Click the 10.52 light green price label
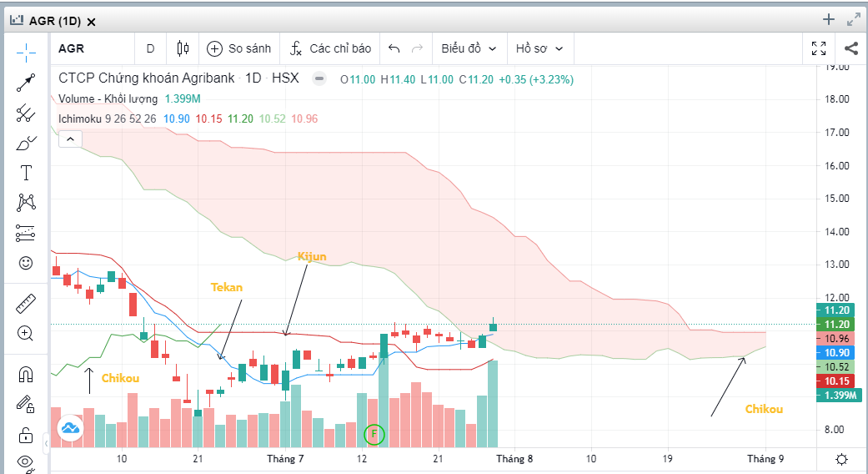 [836, 367]
